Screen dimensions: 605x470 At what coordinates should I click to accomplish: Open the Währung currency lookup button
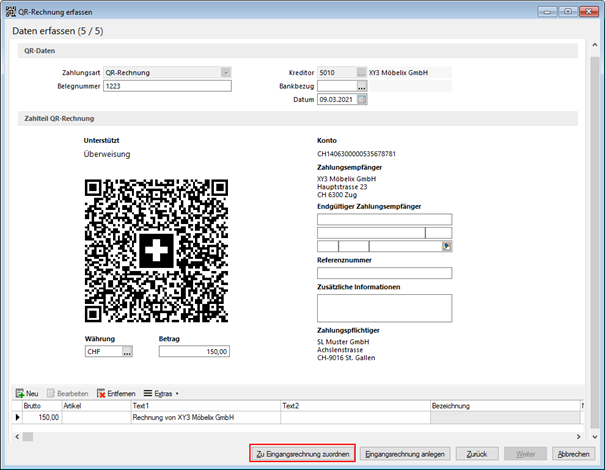[x=127, y=352]
